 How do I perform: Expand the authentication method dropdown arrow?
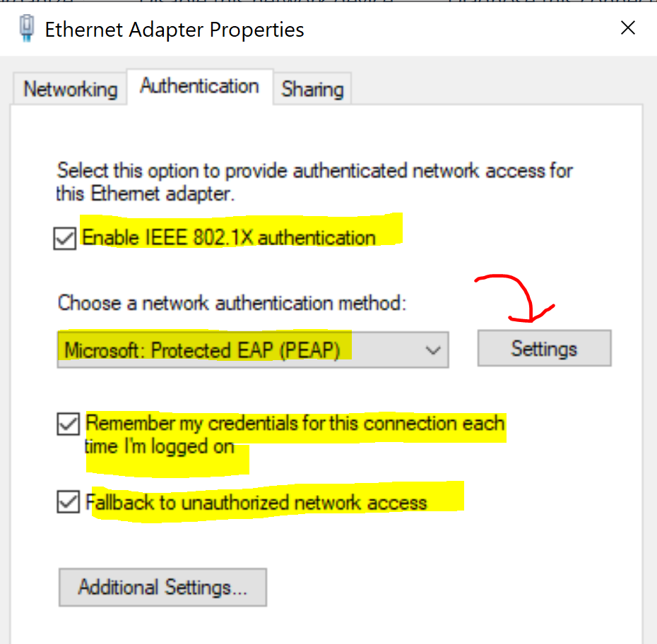click(433, 350)
